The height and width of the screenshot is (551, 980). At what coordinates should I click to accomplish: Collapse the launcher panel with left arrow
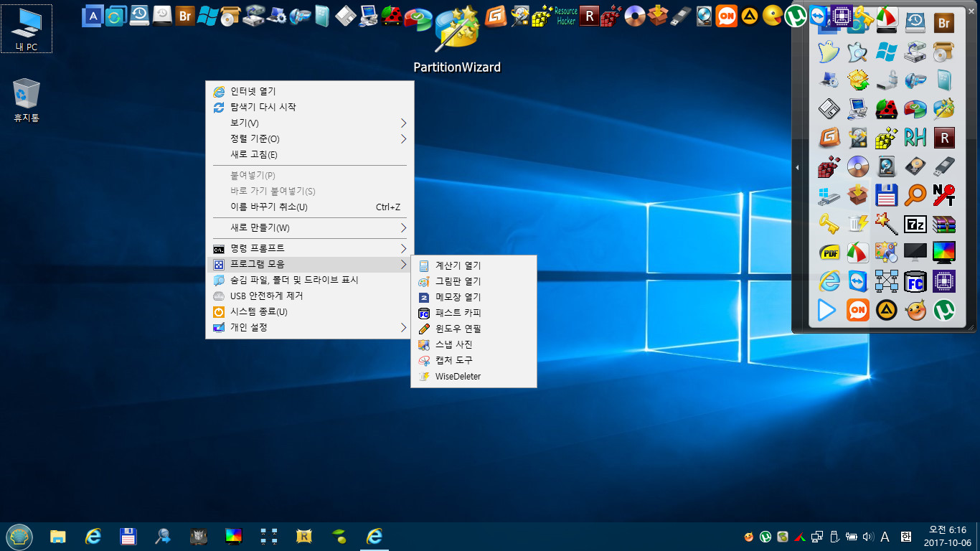798,168
